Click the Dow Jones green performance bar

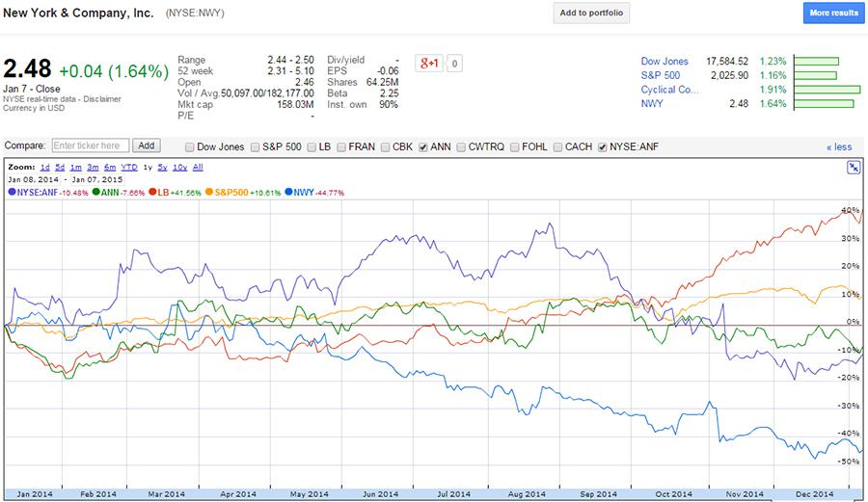[x=816, y=62]
